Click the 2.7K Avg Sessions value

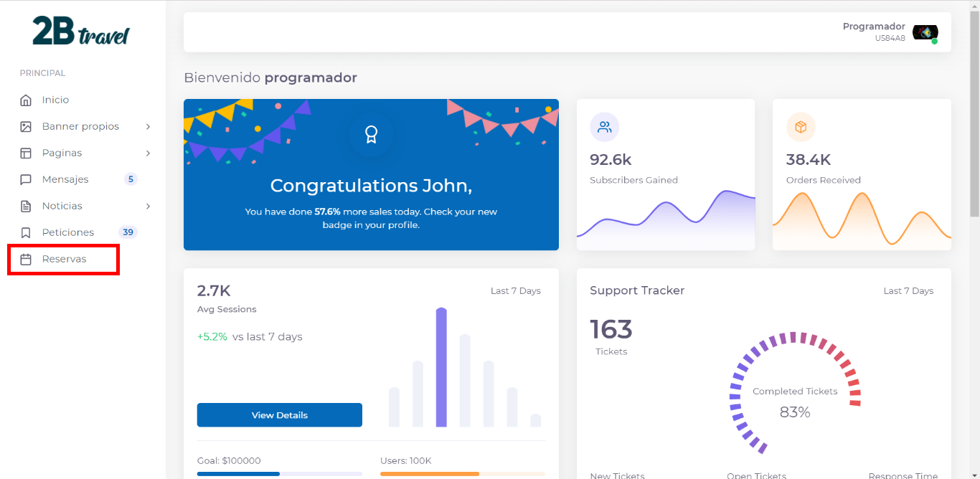(x=214, y=290)
